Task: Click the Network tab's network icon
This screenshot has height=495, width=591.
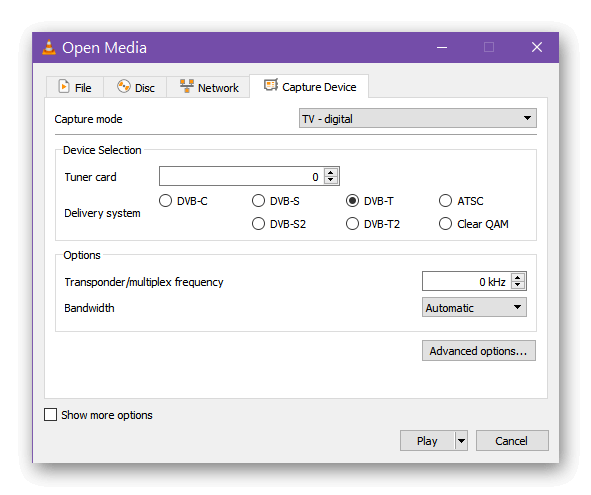Action: (187, 86)
